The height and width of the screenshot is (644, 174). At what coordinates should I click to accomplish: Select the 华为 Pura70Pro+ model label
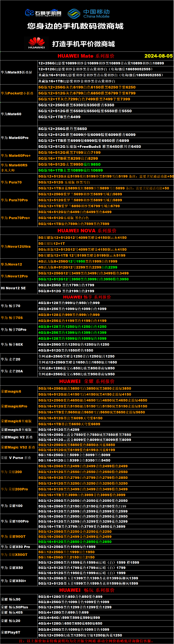16,218
